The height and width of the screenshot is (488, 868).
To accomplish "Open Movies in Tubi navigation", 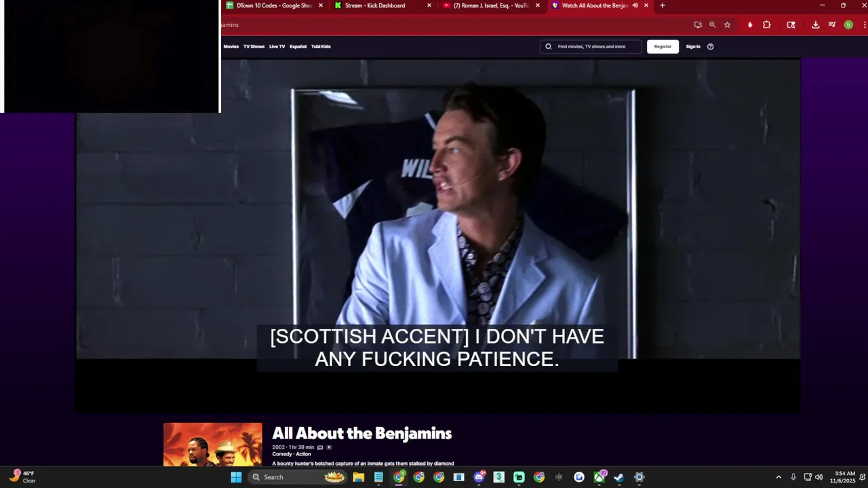I will tap(231, 46).
